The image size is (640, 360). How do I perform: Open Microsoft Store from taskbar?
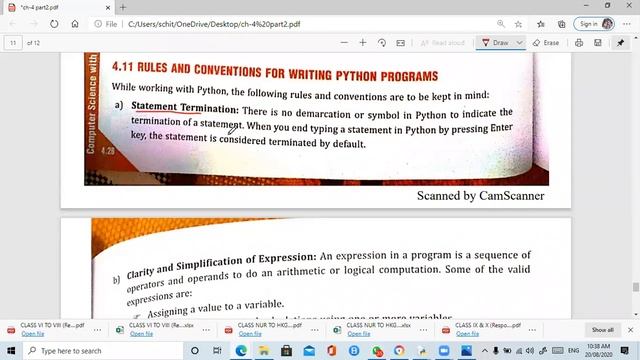click(286, 351)
